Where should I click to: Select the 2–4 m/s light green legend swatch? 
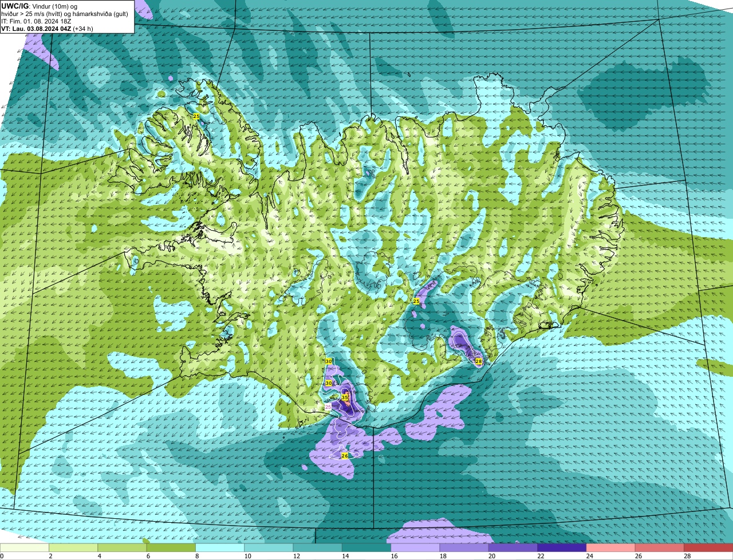click(x=73, y=548)
